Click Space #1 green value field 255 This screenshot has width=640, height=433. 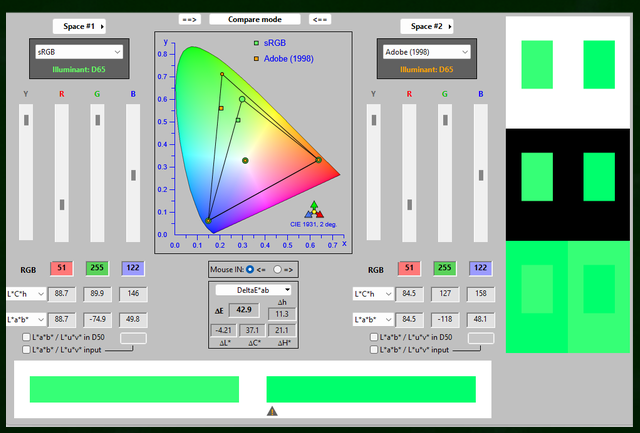[97, 268]
